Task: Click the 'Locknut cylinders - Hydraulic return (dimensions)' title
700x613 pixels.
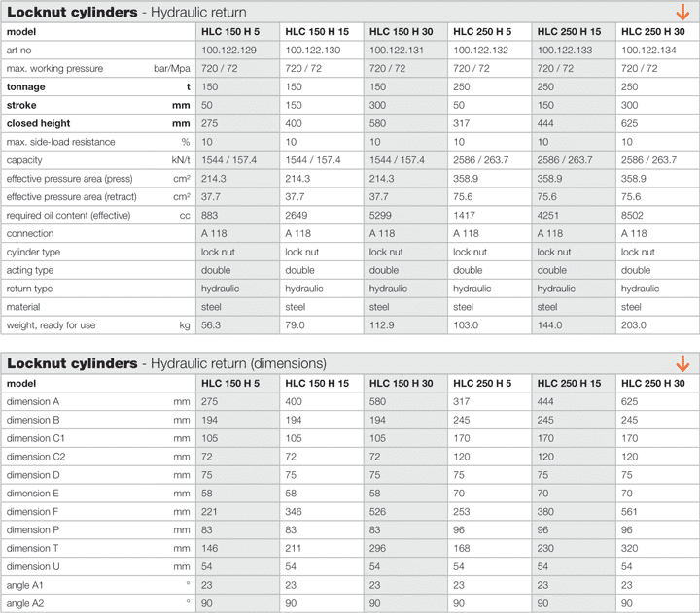Action: (x=166, y=363)
